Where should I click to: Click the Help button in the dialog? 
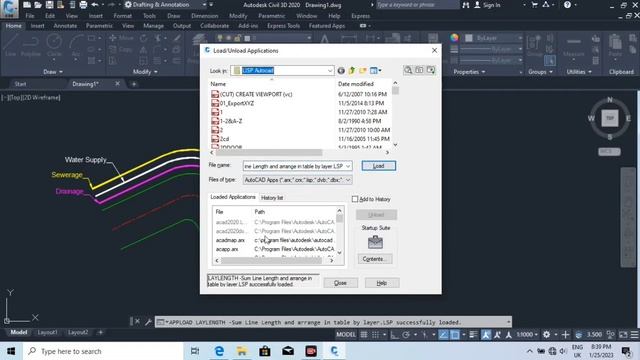pos(382,283)
